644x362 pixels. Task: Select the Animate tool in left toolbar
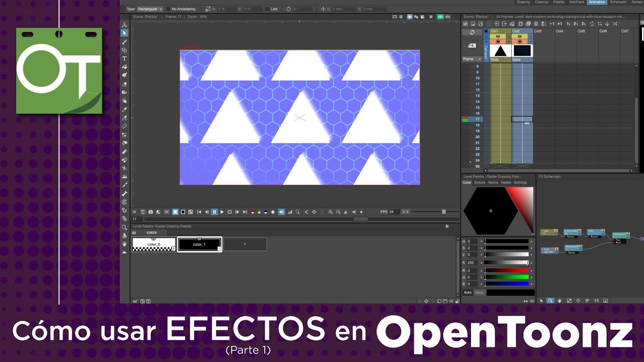pyautogui.click(x=124, y=24)
